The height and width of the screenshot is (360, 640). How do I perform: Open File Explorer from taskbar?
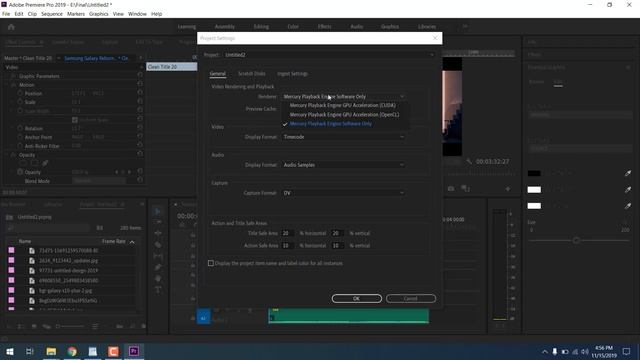(x=51, y=351)
